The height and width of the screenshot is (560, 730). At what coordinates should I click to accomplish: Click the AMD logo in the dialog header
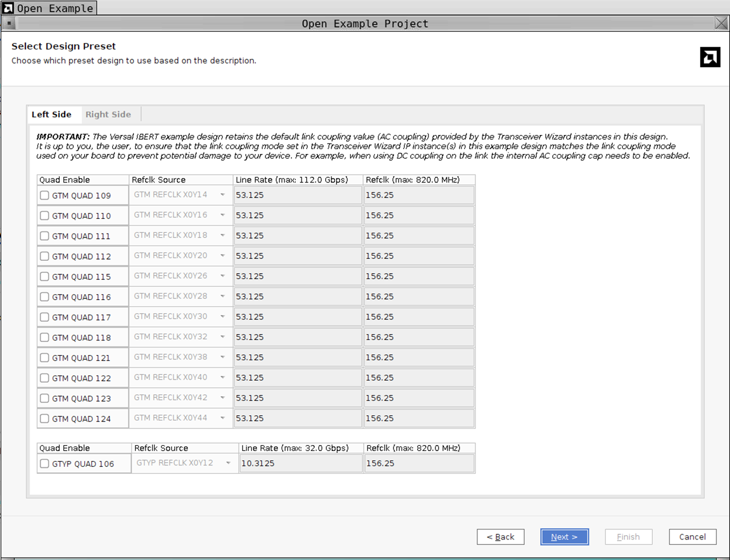tap(710, 57)
